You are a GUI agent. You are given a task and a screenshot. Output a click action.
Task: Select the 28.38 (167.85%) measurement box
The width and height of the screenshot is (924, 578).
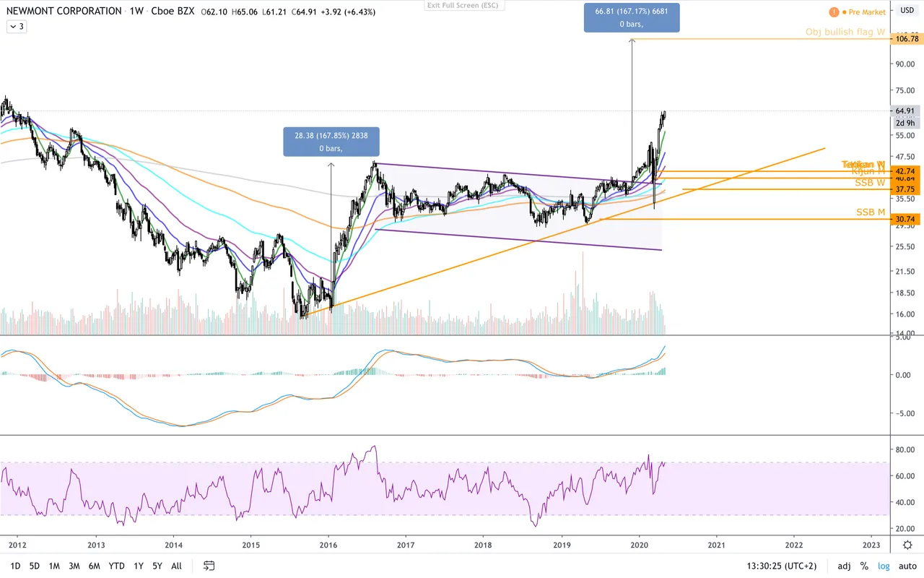tap(331, 142)
